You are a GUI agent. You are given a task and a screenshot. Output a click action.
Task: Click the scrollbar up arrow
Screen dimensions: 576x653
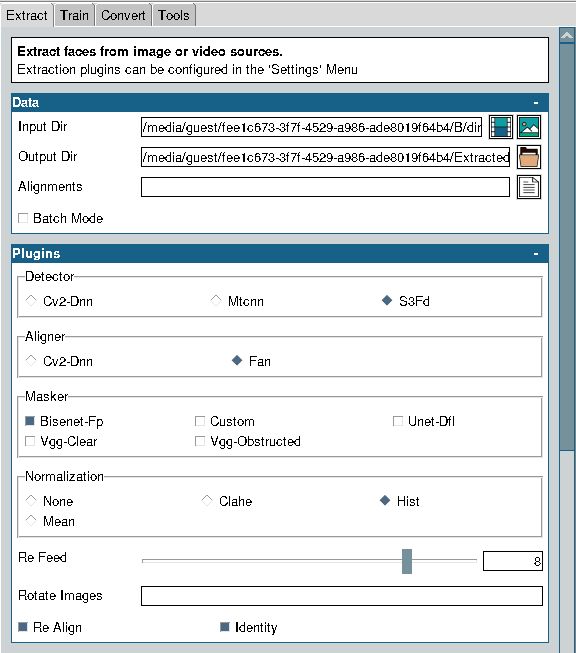567,36
